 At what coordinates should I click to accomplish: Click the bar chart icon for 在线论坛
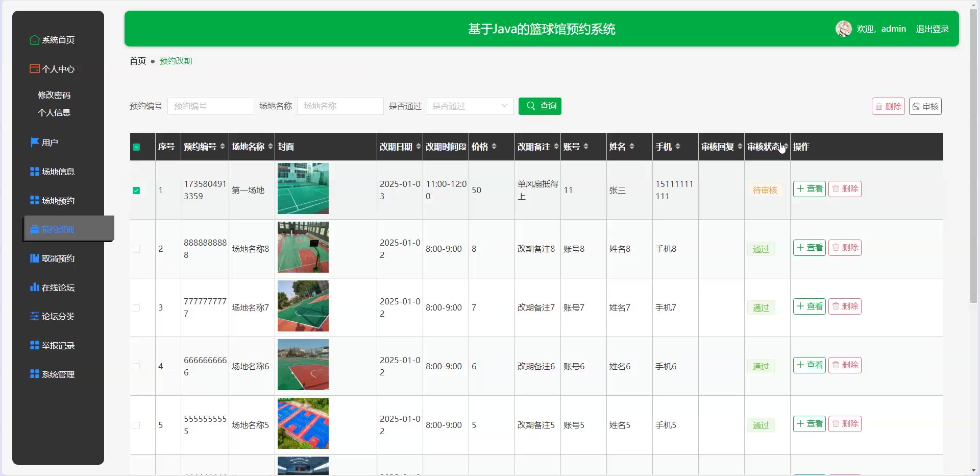tap(34, 287)
